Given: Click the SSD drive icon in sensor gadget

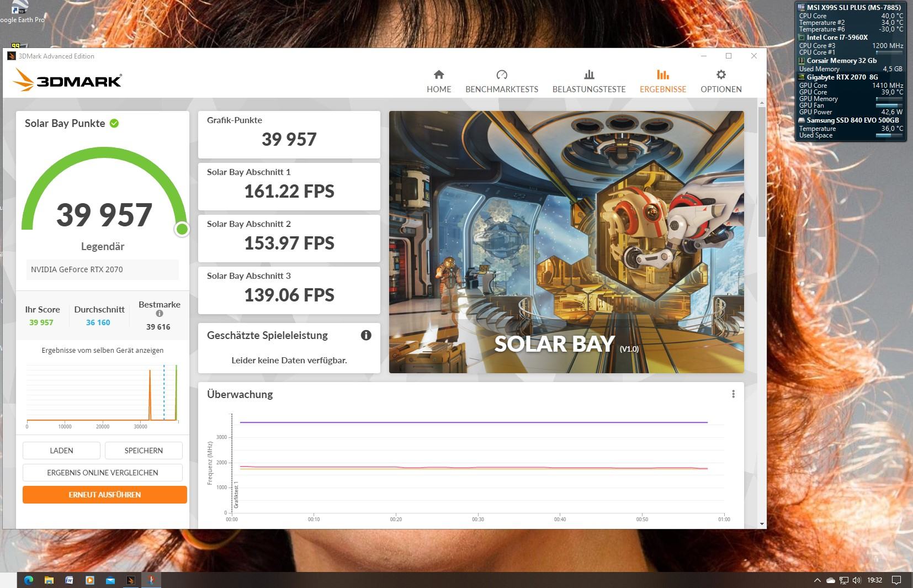Looking at the screenshot, I should (x=801, y=120).
